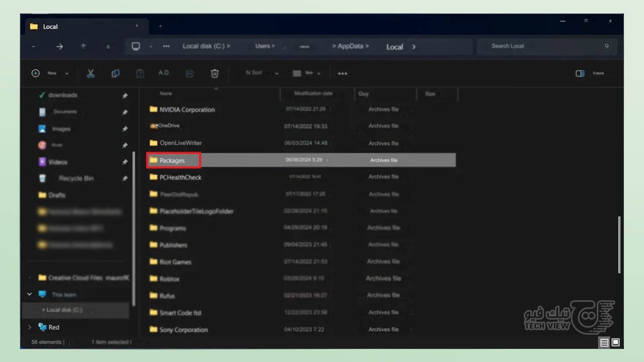Unpin downloads via its pin icon
The image size is (644, 362).
125,96
